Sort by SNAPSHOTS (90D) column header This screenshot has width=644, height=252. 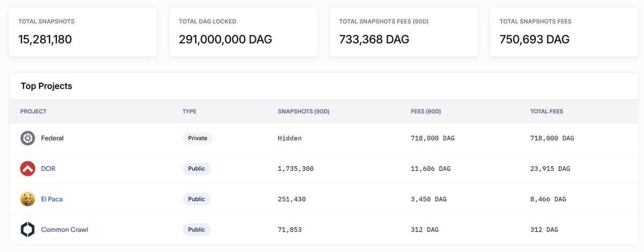coord(303,112)
